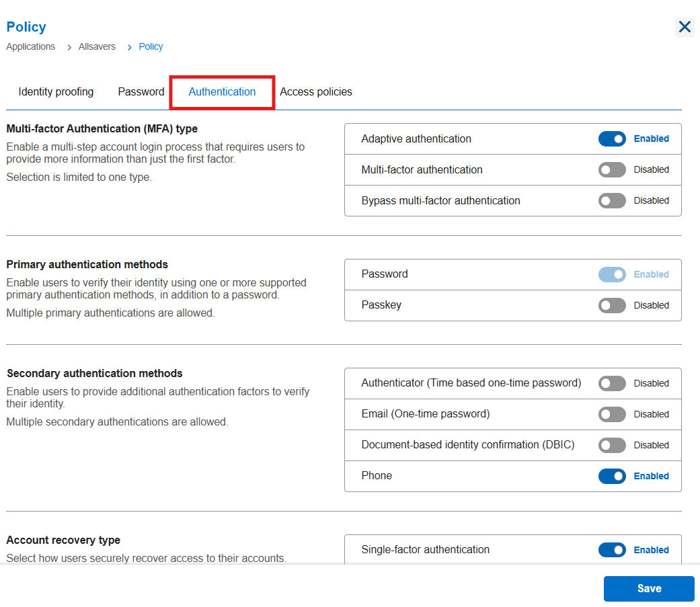Click 'Multiple secondary authentications are allowed.' text
This screenshot has width=700, height=607.
click(118, 421)
